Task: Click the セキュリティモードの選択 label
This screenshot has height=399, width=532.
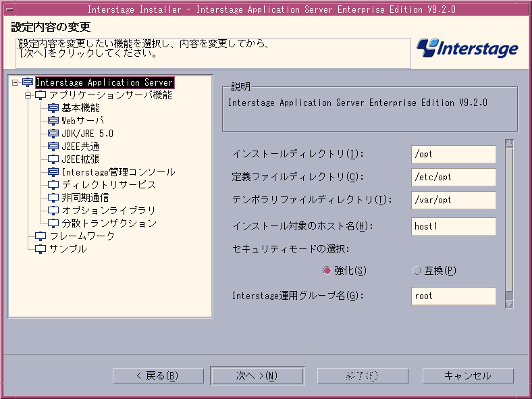Action: (291, 248)
